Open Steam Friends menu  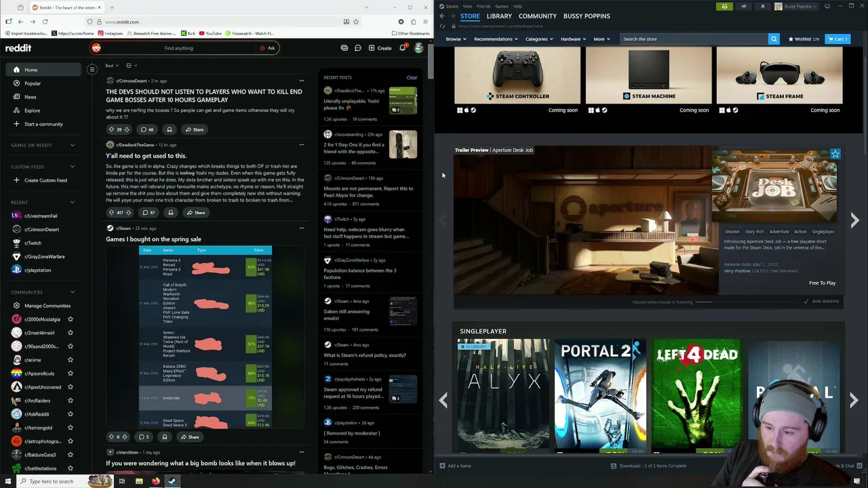pyautogui.click(x=484, y=6)
